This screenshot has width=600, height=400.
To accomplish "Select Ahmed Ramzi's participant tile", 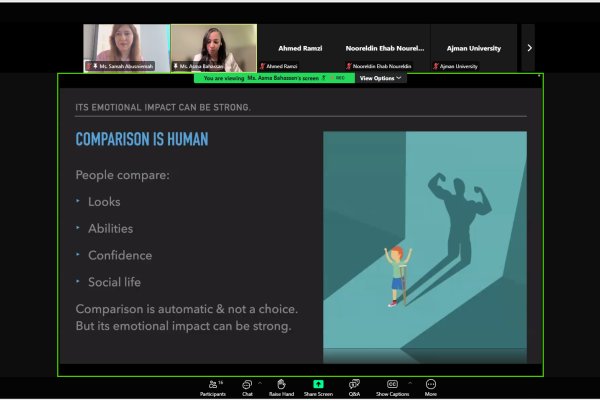I will (300, 47).
